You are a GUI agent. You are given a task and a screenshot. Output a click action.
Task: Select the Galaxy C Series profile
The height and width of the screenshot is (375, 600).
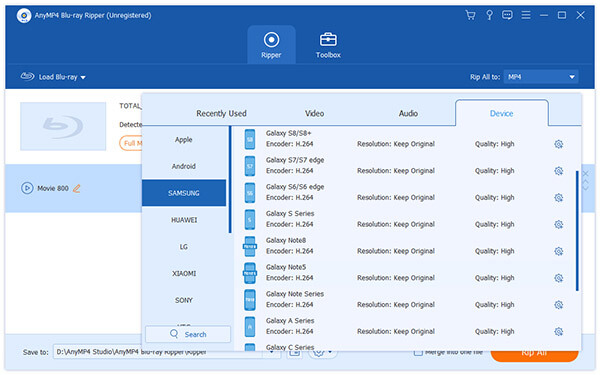pyautogui.click(x=290, y=347)
